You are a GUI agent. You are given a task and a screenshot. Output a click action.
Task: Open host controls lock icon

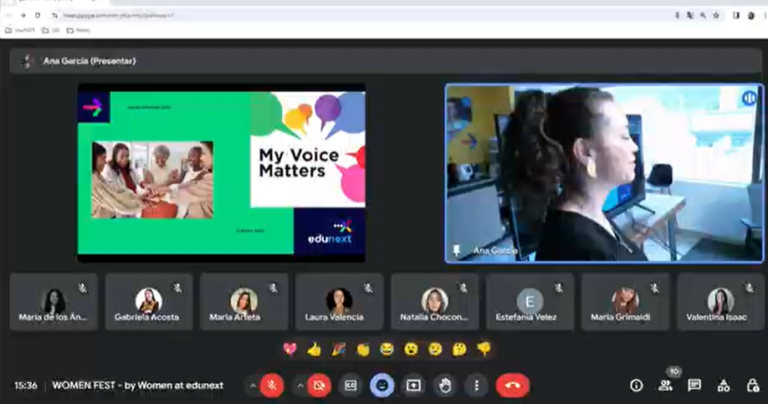pos(753,386)
